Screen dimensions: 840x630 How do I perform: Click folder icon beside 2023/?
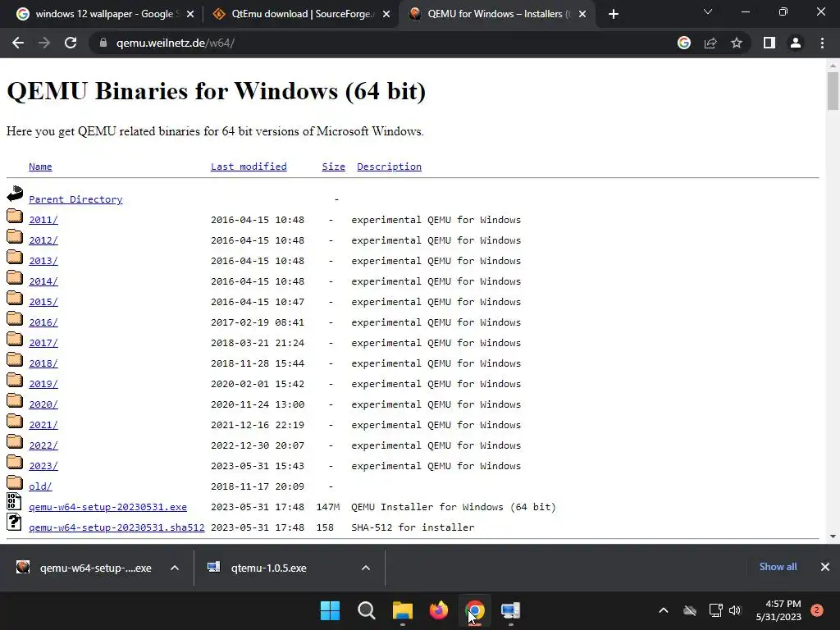[15, 462]
